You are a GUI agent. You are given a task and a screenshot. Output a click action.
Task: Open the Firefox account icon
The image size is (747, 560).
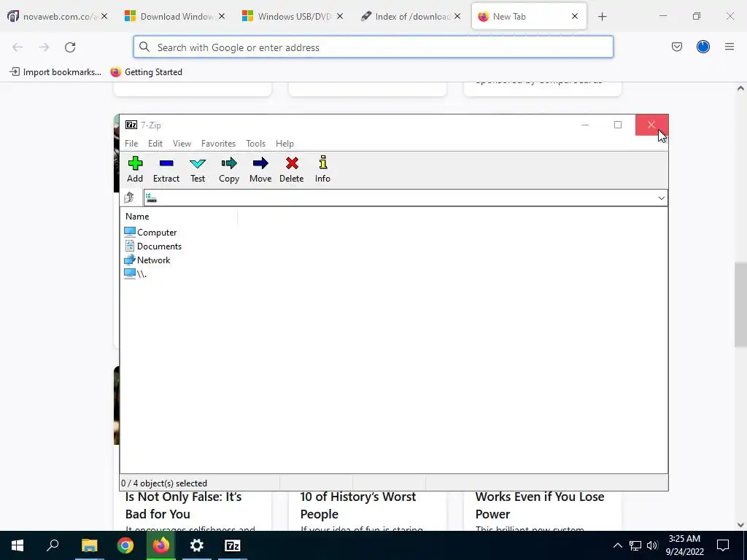tap(703, 47)
